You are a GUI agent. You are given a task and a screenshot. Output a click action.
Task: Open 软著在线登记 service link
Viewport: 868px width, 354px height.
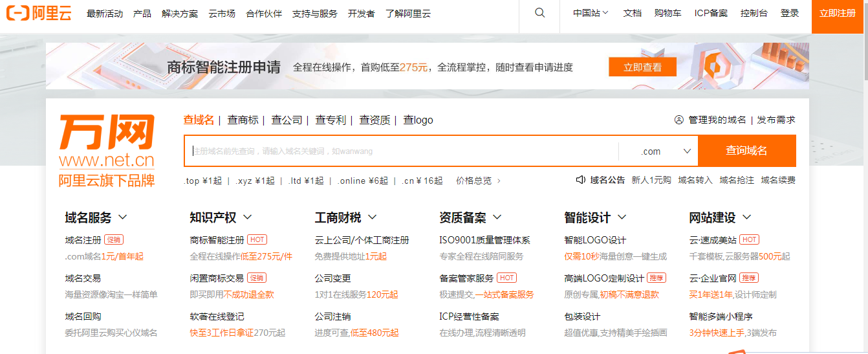(x=217, y=316)
